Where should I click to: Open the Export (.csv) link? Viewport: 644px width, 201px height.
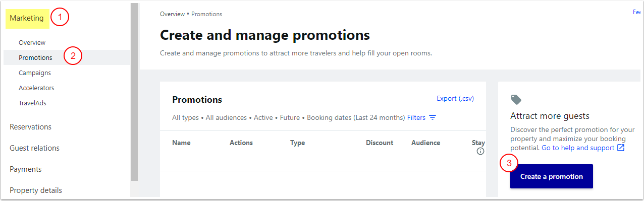[455, 98]
